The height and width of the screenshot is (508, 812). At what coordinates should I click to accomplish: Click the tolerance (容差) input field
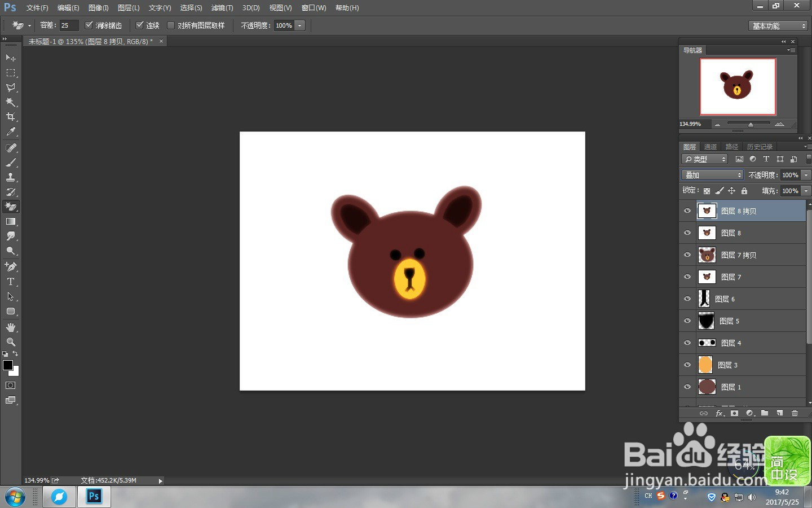point(69,25)
